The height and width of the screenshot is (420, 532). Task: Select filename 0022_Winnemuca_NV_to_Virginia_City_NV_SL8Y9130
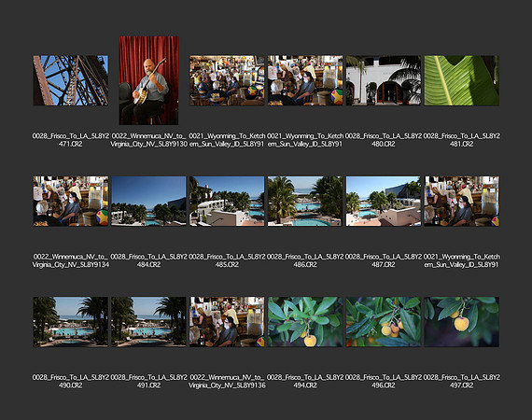point(148,140)
